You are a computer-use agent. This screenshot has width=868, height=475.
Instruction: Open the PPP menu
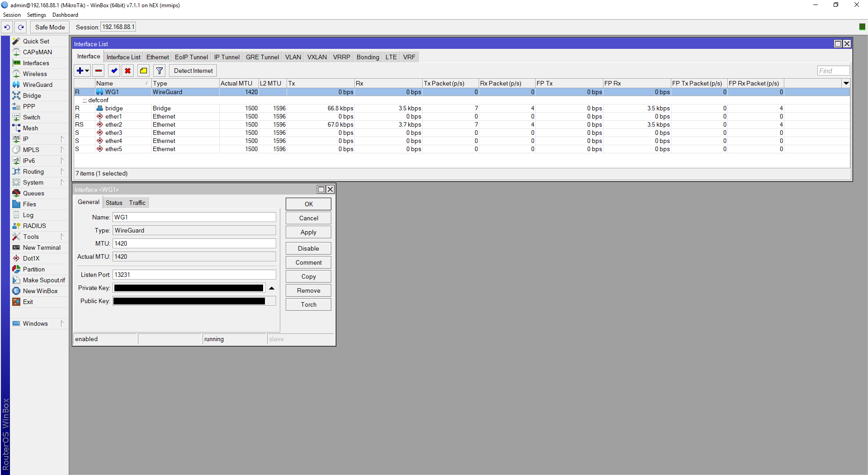(29, 106)
